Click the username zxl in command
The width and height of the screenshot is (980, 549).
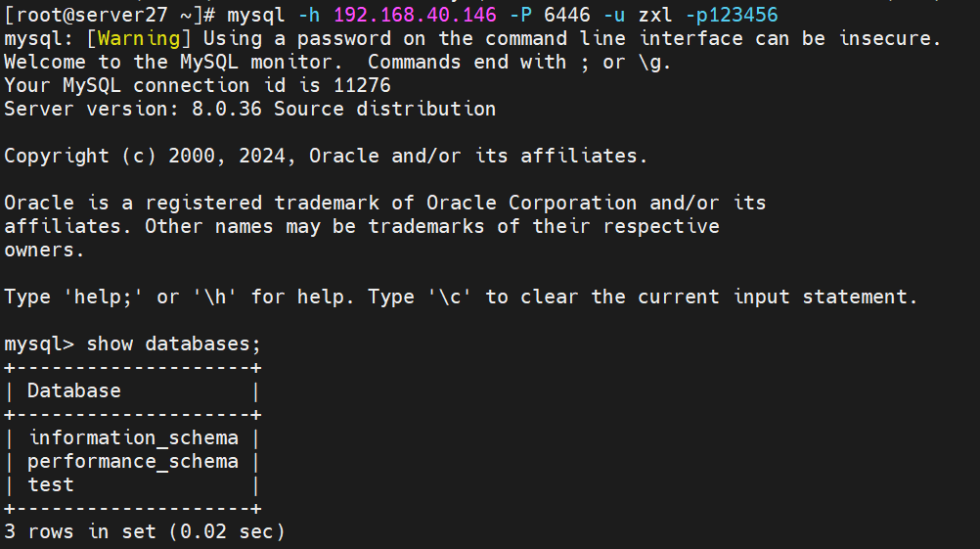(655, 15)
